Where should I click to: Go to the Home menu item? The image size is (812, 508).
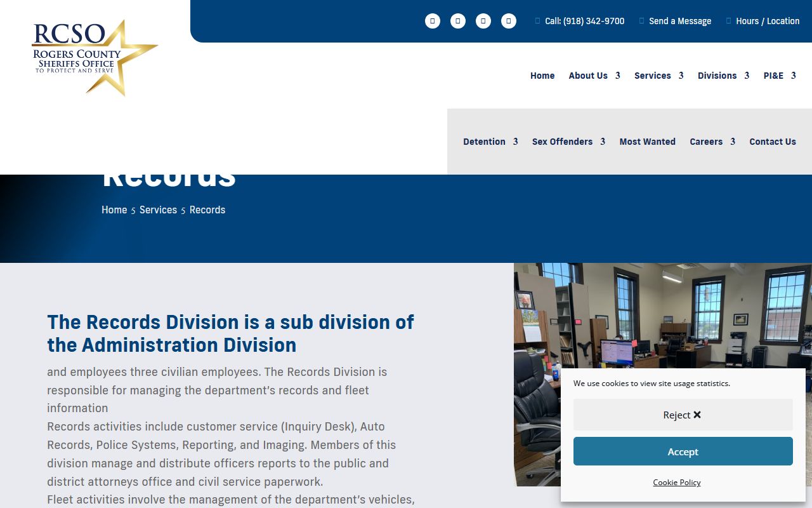(542, 76)
